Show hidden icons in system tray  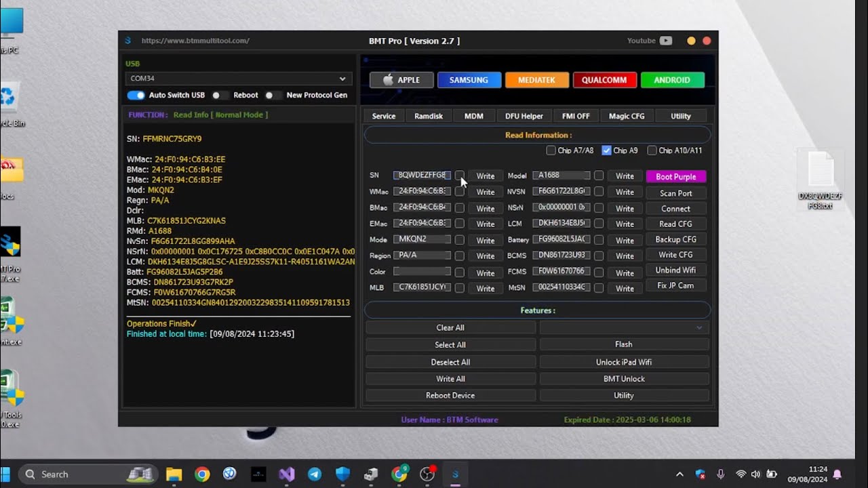point(679,474)
